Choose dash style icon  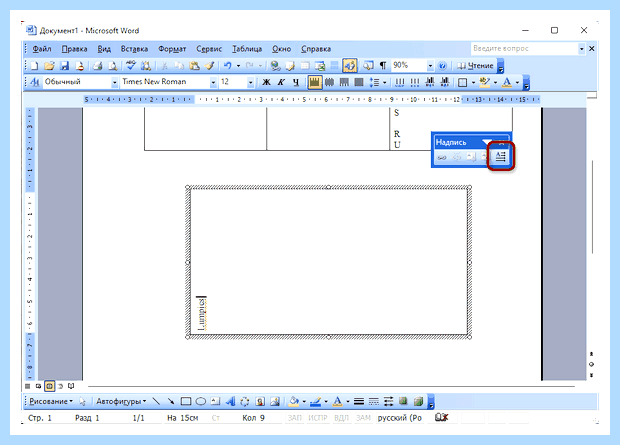(x=374, y=401)
